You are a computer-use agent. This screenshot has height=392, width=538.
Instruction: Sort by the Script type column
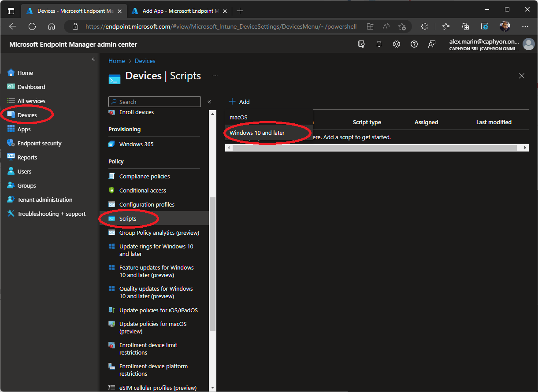click(x=367, y=122)
